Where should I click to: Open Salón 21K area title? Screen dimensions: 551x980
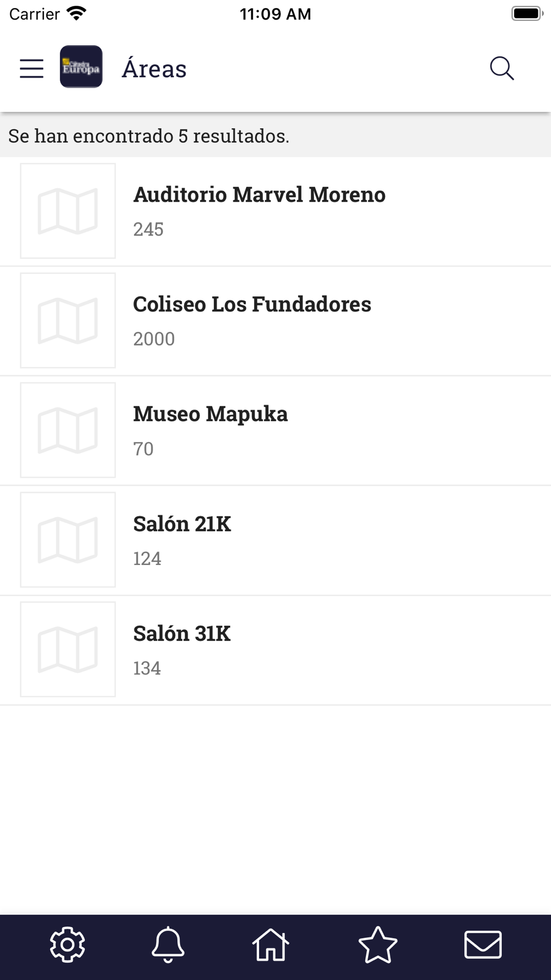(x=182, y=524)
